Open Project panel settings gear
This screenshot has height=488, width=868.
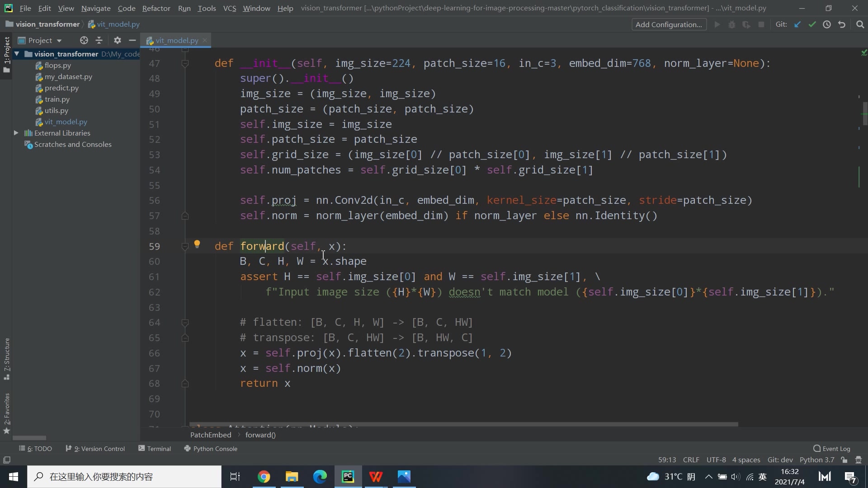[x=118, y=40]
